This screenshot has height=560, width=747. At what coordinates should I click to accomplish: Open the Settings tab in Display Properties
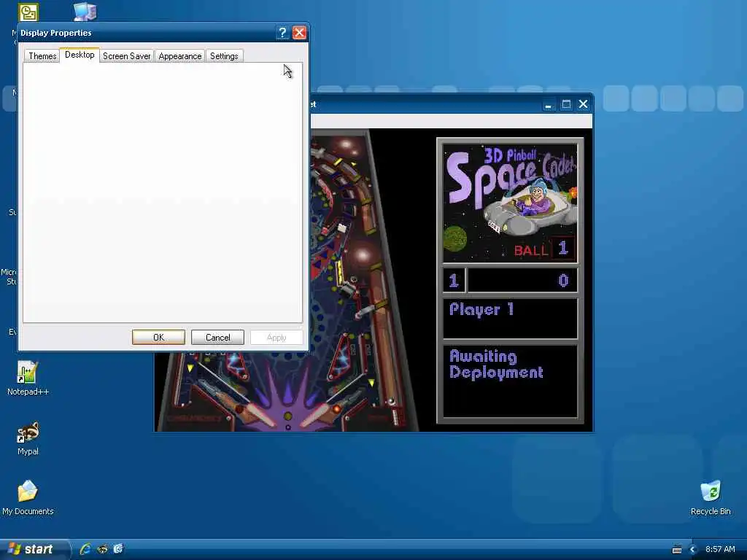click(224, 55)
